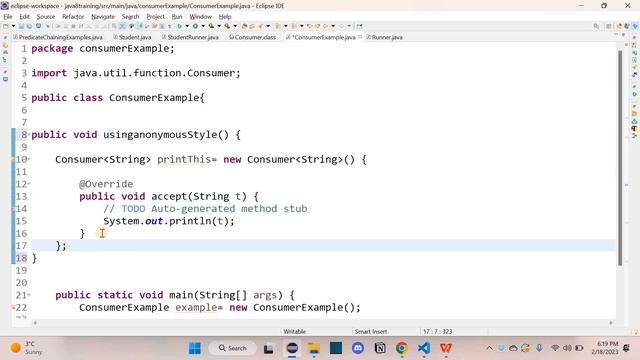Click the Save All toolbar icon
640x360 pixels.
29,26
